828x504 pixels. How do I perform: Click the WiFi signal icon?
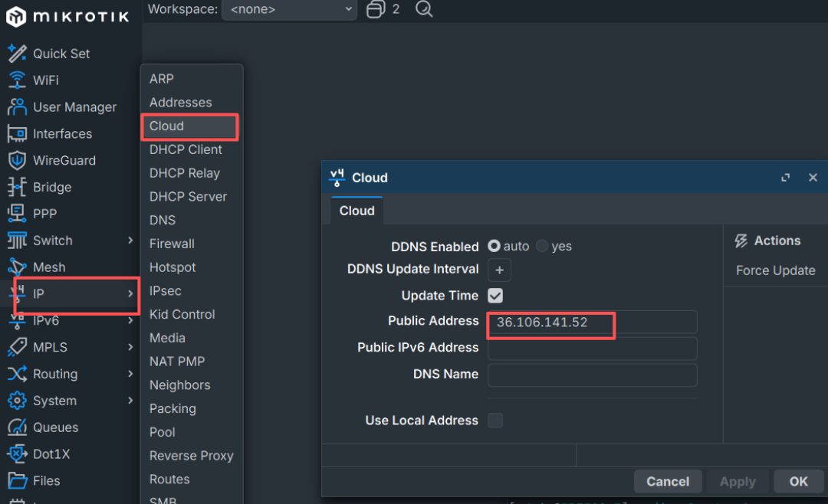[x=17, y=80]
